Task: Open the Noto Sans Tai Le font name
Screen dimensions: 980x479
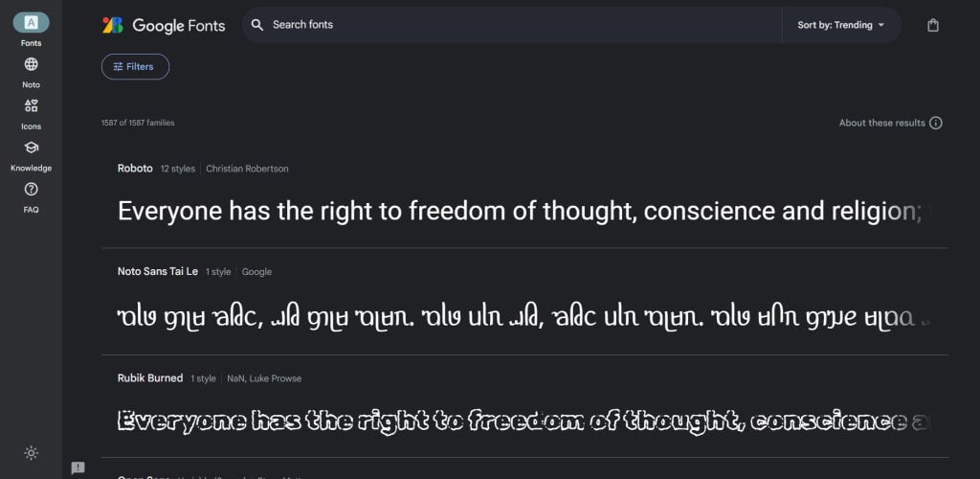Action: point(158,272)
